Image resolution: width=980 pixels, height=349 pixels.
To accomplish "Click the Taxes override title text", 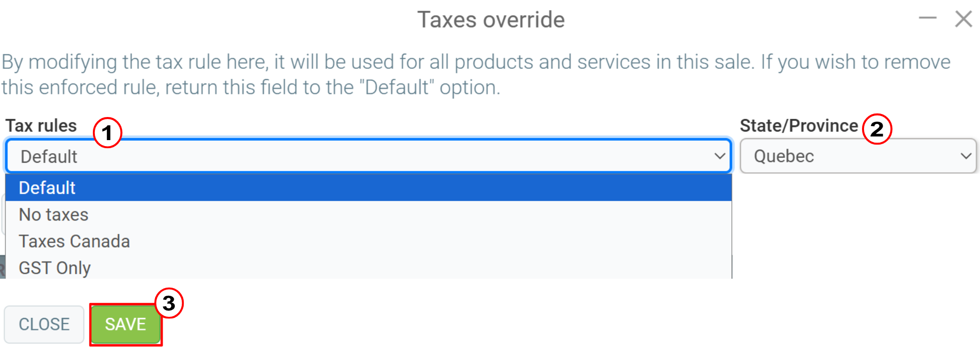I will pos(491,20).
